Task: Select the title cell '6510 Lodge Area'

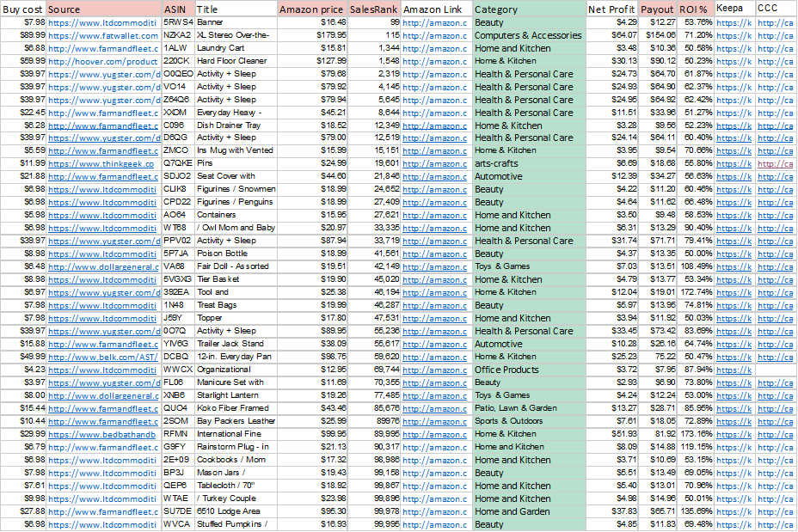Action: click(x=236, y=511)
